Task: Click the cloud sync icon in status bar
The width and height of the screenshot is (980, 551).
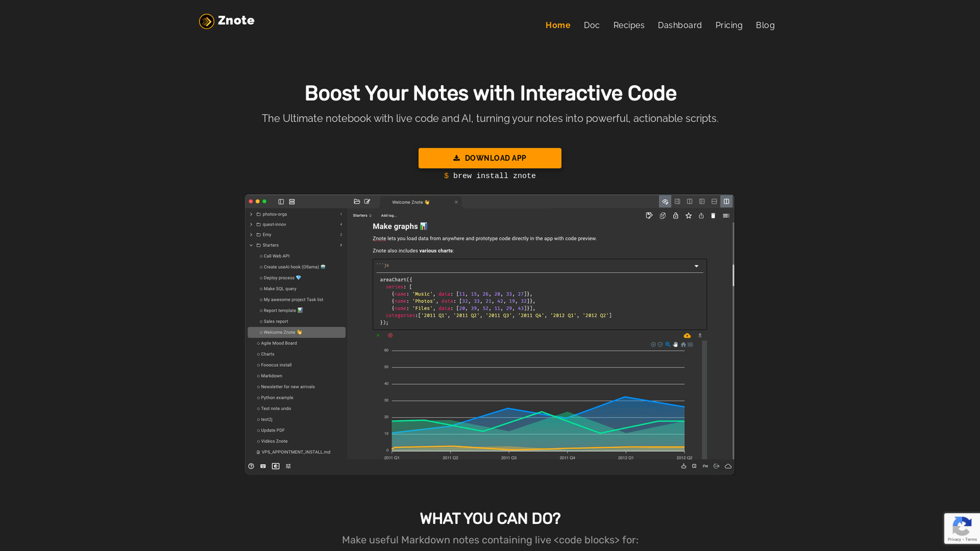Action: click(728, 467)
